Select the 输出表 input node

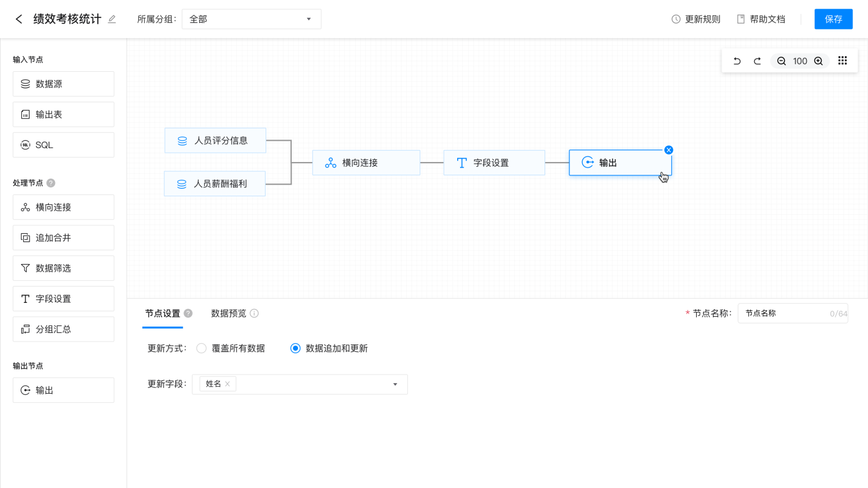(64, 115)
